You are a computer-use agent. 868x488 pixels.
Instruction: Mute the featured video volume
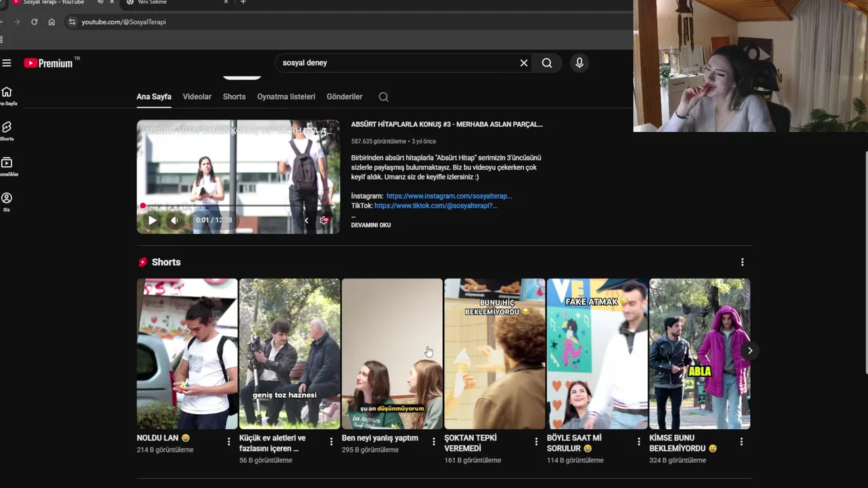pyautogui.click(x=174, y=220)
